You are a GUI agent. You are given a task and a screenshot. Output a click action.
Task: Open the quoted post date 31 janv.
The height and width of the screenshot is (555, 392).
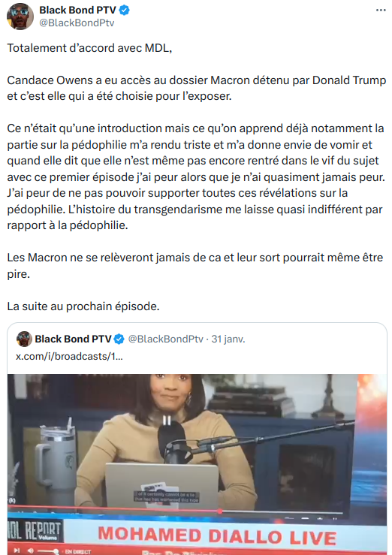(x=228, y=339)
